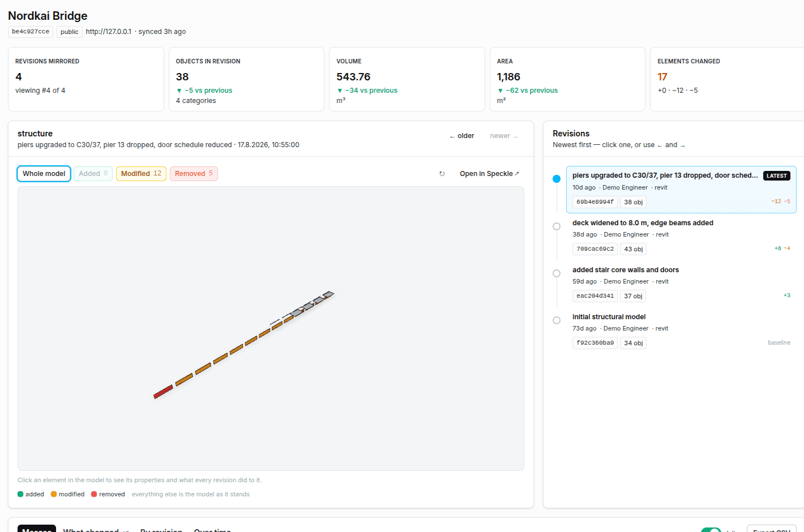This screenshot has width=804, height=532.
Task: Click the Elements Changed count 17
Action: 662,77
